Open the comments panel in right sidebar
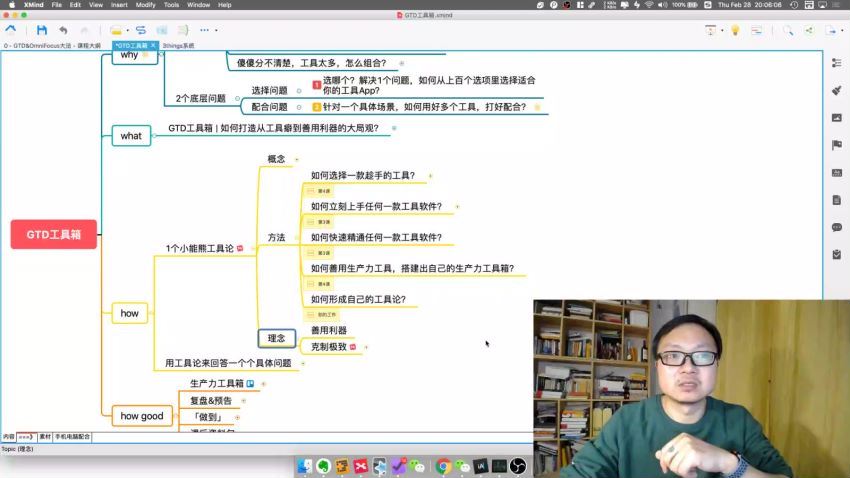The image size is (850, 478). 836,227
